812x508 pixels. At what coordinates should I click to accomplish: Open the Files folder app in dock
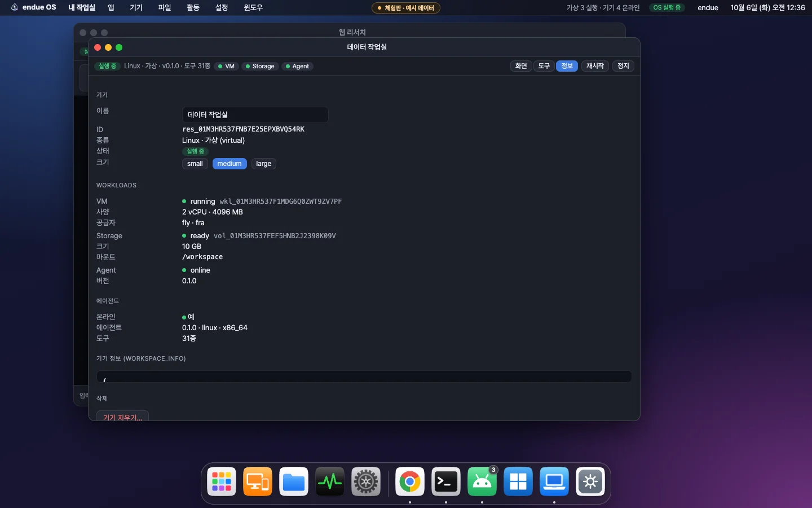coord(294,481)
